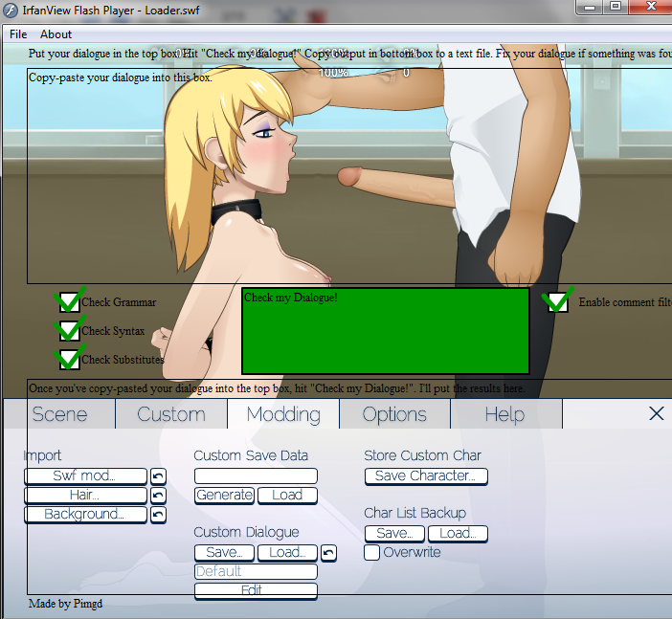Switch to the Scene tab
Screen dimensions: 672x619
point(59,414)
